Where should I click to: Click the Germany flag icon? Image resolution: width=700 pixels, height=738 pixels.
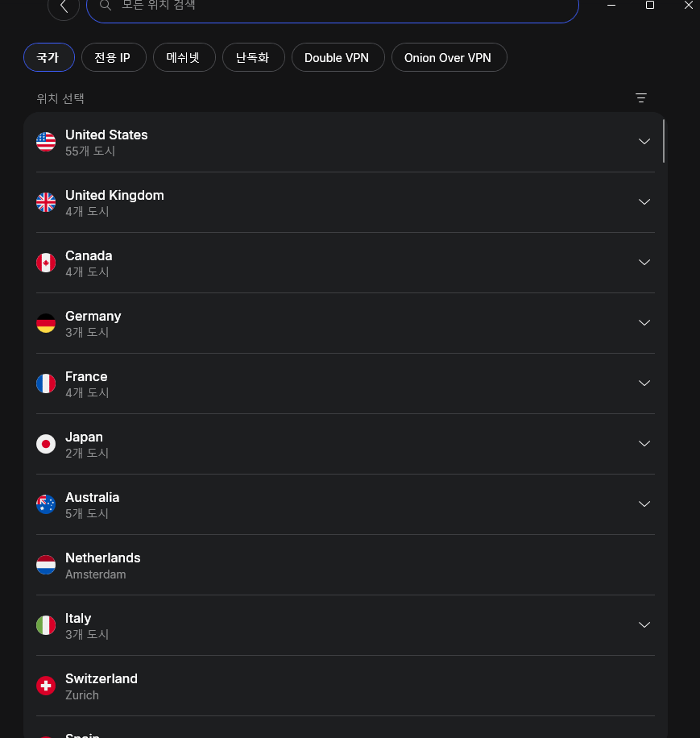pyautogui.click(x=46, y=323)
